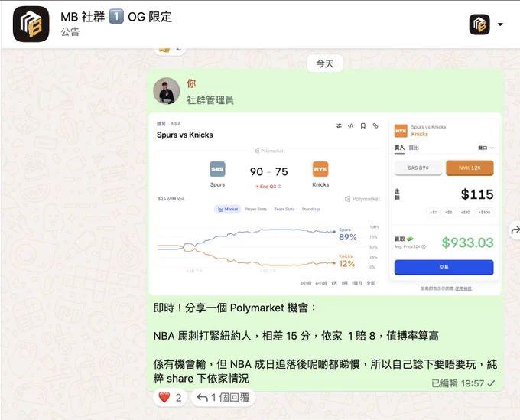
Task: Click the info icon next to Avg. Price
Action: tap(424, 246)
